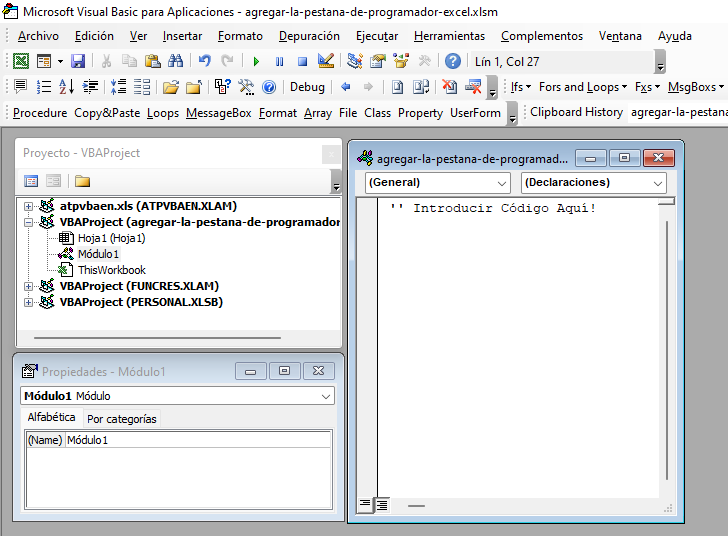This screenshot has width=728, height=536.
Task: Open the Edición menu
Action: 94,36
